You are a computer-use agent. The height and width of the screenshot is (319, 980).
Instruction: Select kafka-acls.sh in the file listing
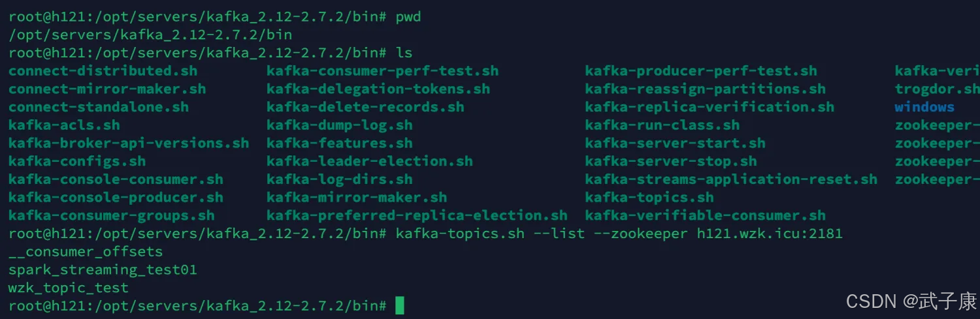point(64,125)
